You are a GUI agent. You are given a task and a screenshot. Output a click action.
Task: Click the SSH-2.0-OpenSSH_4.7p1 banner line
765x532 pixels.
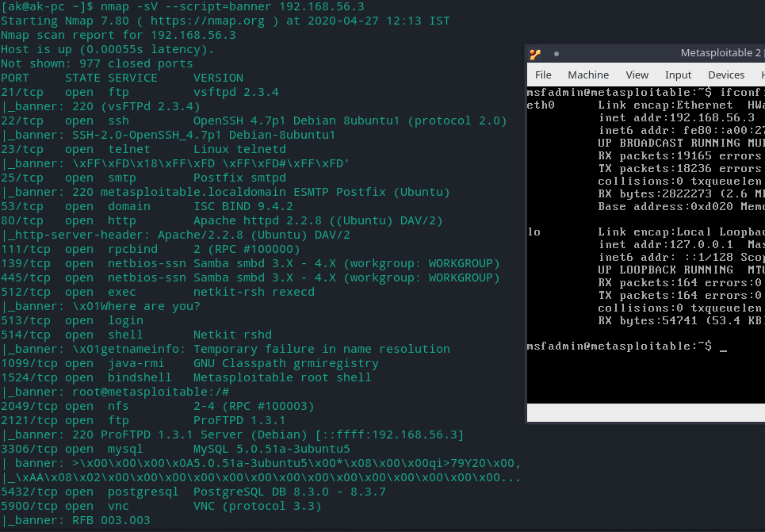(x=168, y=135)
